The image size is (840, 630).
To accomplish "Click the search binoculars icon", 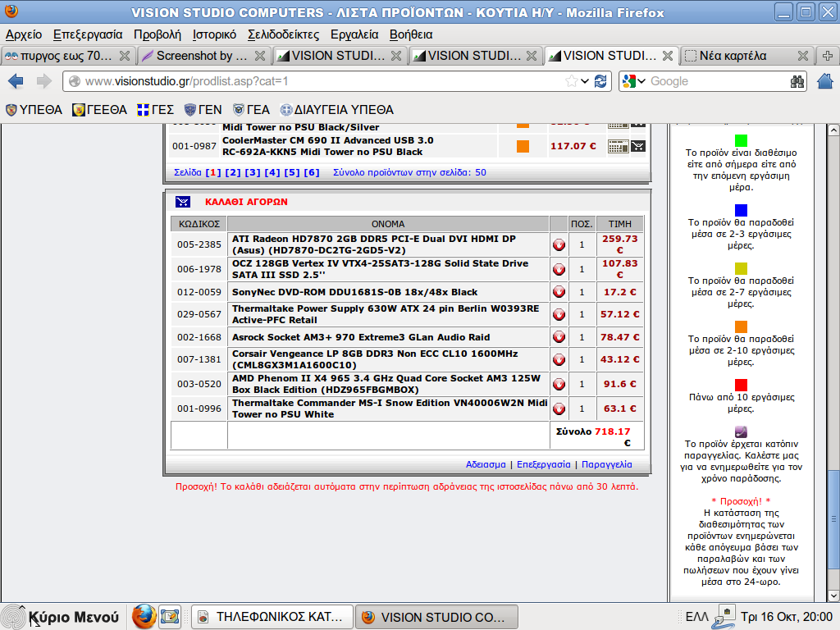I will point(797,81).
